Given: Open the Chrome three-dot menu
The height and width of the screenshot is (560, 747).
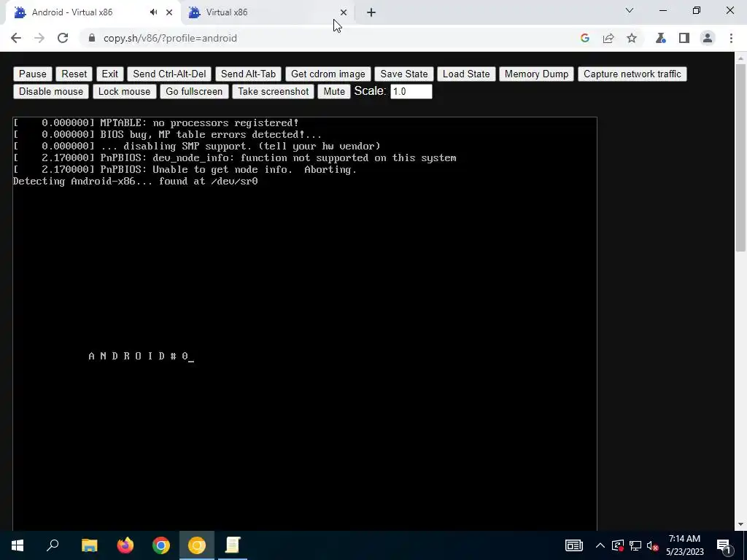Looking at the screenshot, I should point(731,38).
